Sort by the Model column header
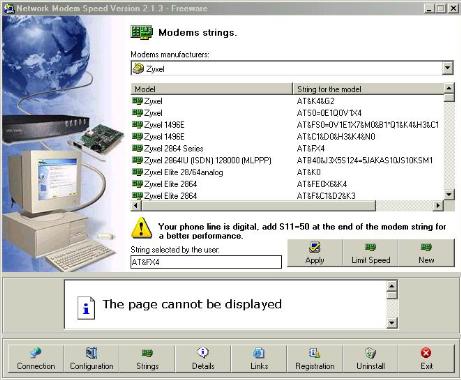 (x=212, y=89)
